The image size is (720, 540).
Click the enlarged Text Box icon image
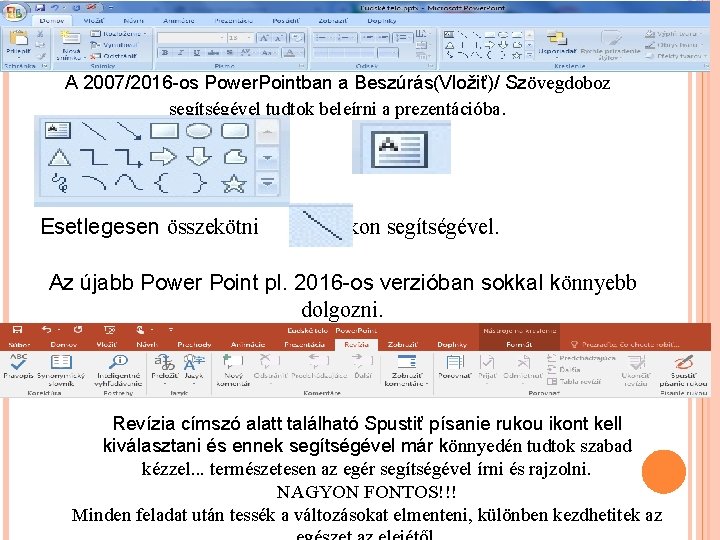[x=401, y=147]
